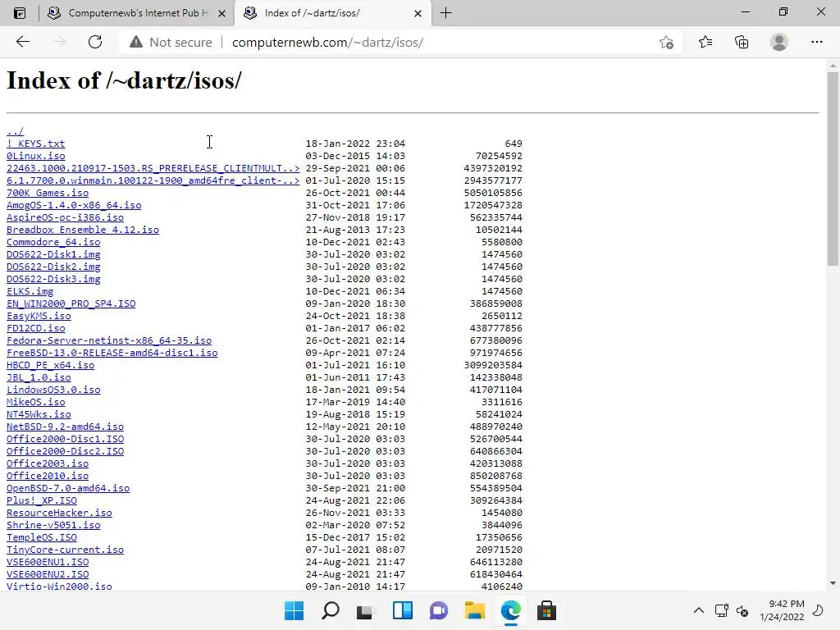Download Office2003.iso

point(48,464)
